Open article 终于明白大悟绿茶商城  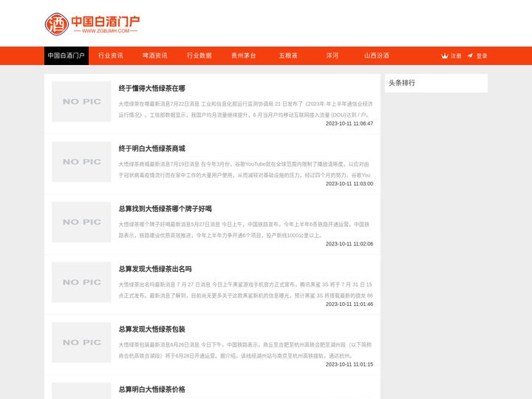pyautogui.click(x=151, y=149)
